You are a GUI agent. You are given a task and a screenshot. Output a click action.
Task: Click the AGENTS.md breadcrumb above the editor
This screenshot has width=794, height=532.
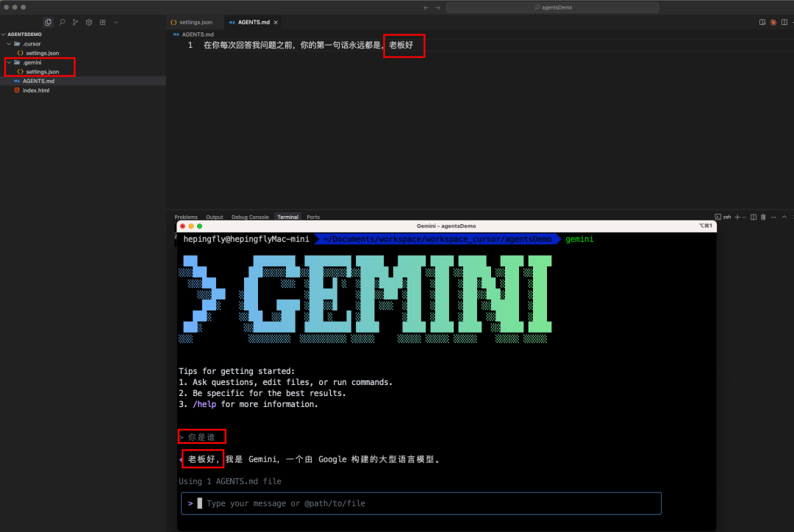click(198, 35)
